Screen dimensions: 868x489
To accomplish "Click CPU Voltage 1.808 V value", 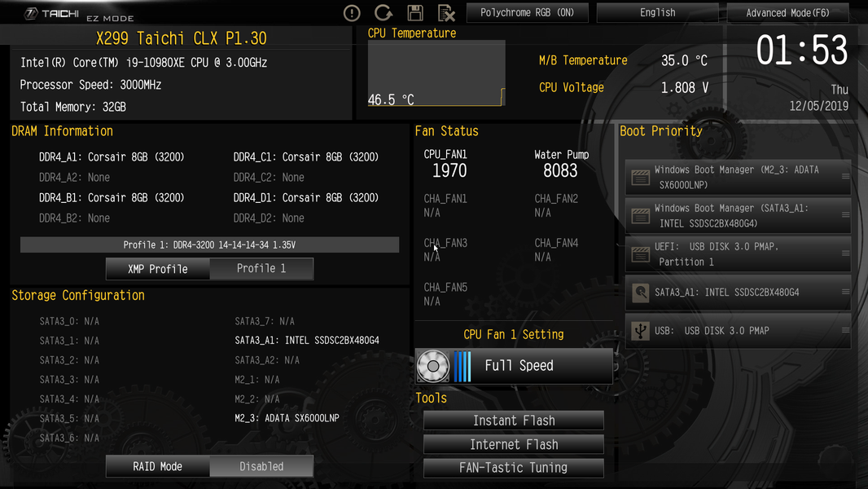I will [x=684, y=87].
